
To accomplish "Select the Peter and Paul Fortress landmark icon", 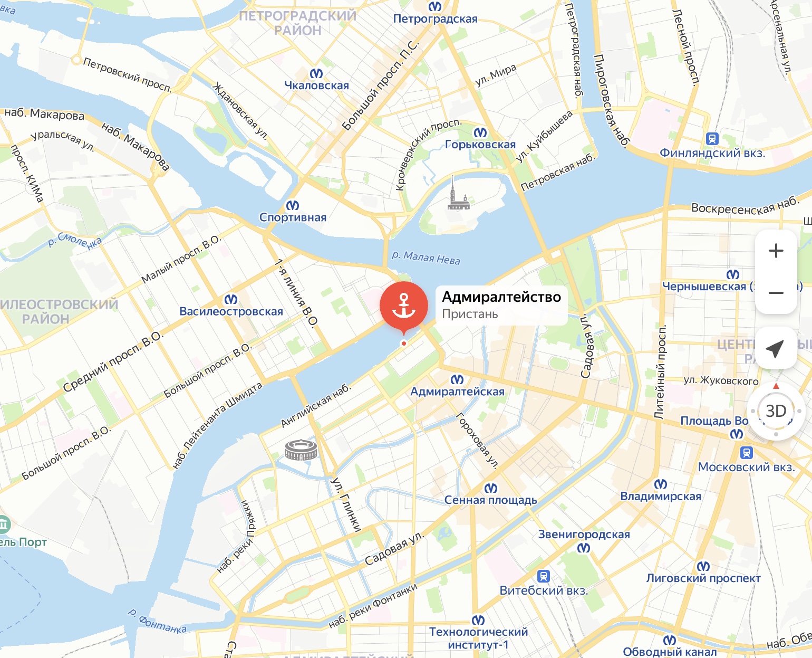I will (x=457, y=194).
